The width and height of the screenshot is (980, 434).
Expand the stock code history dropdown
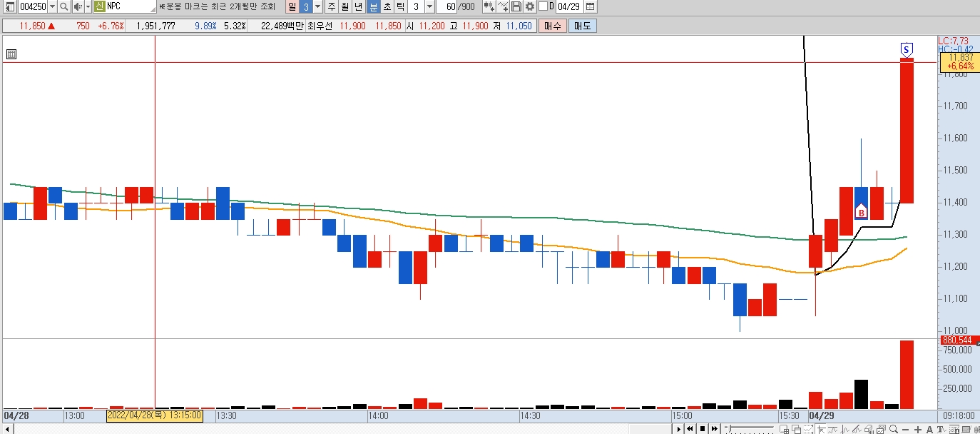click(52, 6)
